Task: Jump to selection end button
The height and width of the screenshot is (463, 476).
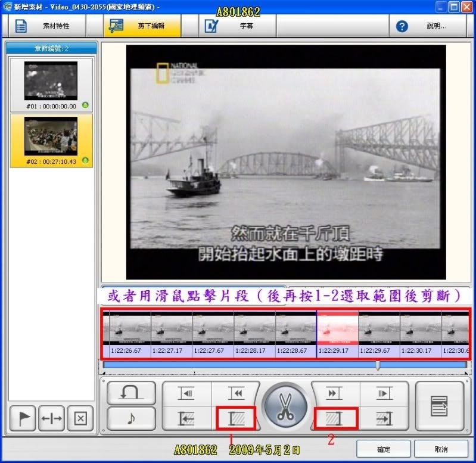Action: 384,419
